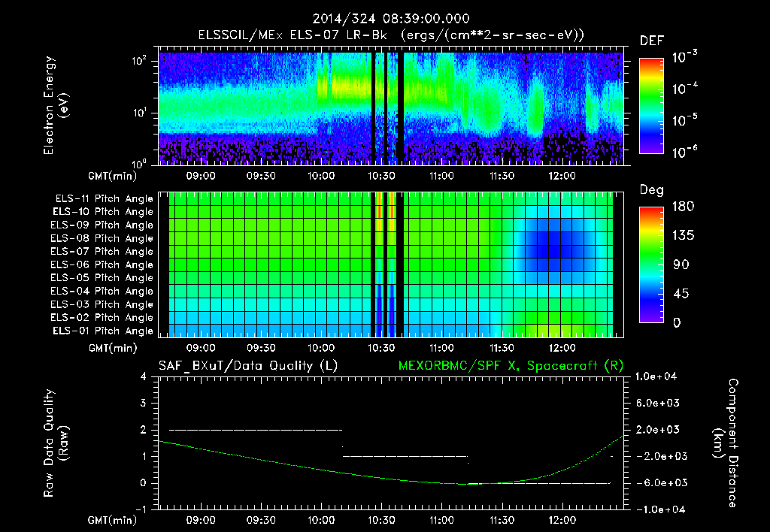Click the SAF_BXuT/Data Quality (L) label
The width and height of the screenshot is (770, 532).
248,366
